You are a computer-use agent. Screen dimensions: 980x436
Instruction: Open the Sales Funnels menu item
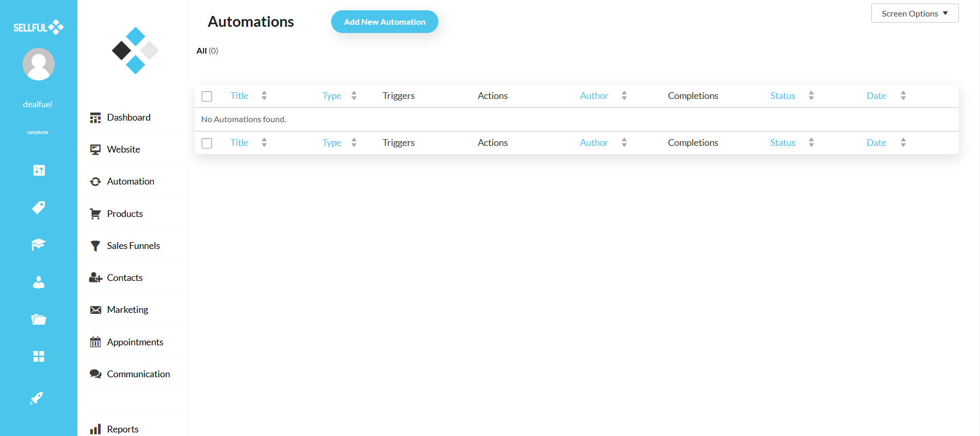133,246
